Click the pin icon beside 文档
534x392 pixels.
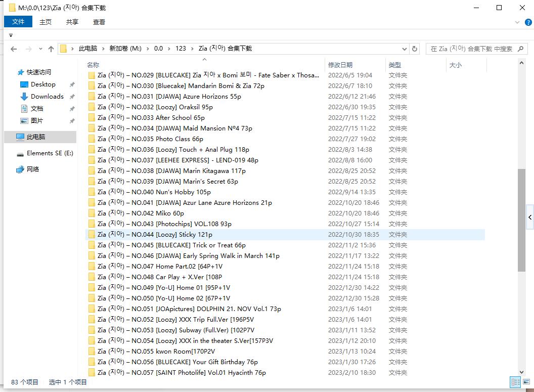click(72, 109)
